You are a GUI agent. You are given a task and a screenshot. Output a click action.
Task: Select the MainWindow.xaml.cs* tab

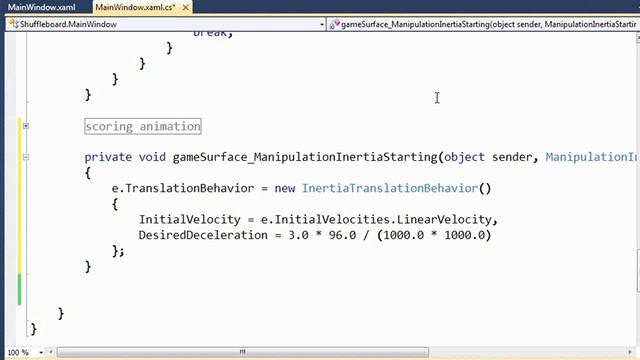point(136,7)
